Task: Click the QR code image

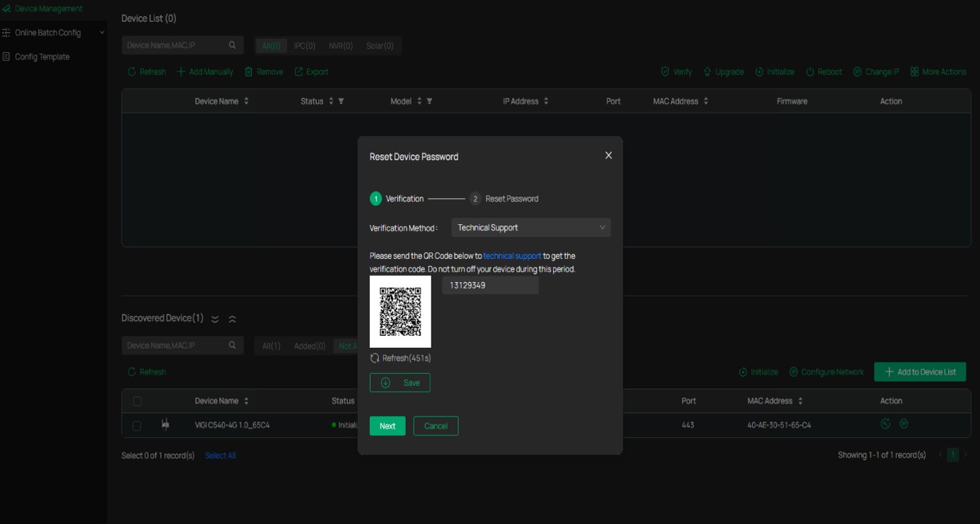Action: [x=400, y=312]
